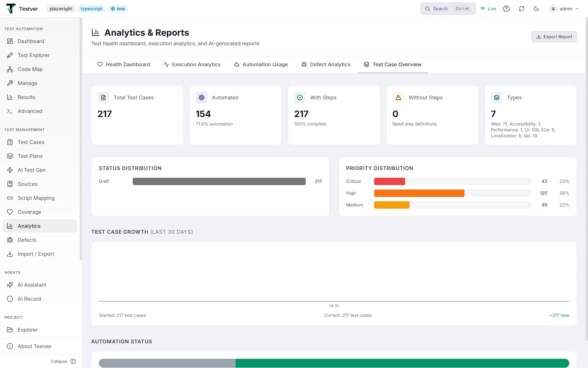Click the green automation status bar segment

point(402,363)
